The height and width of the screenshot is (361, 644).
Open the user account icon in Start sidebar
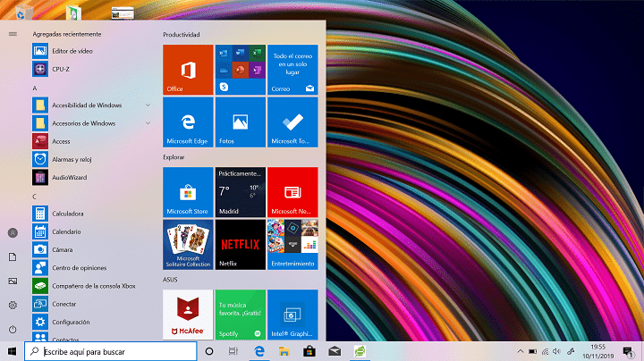coord(13,233)
